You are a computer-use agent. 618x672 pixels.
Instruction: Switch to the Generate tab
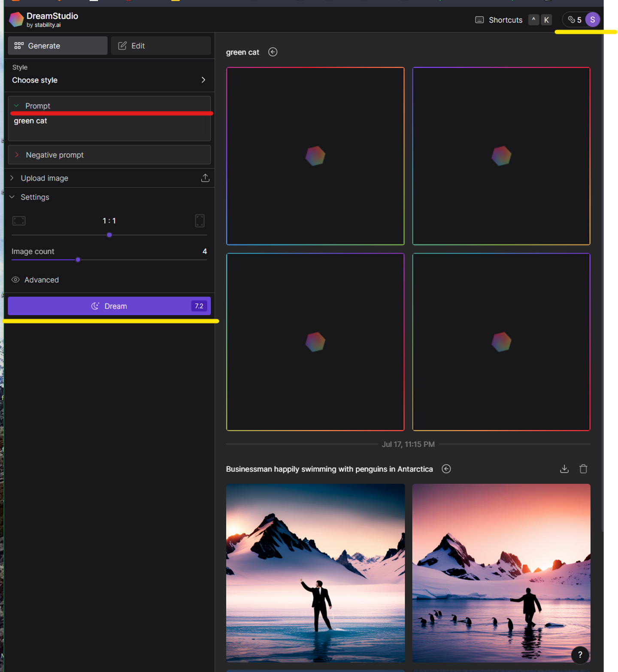coord(58,45)
